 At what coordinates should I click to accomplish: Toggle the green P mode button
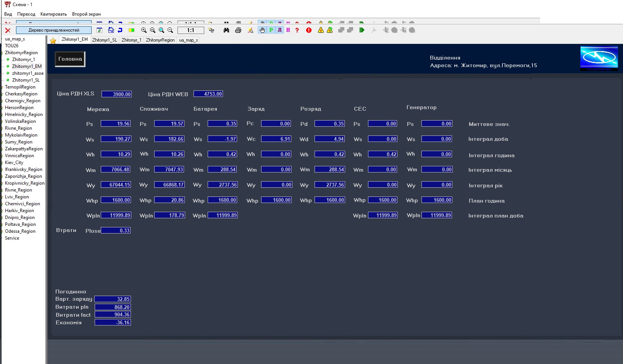coord(271,30)
